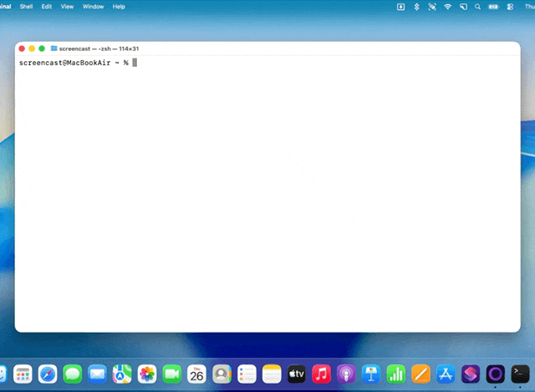Screen dimensions: 535x392
Task: Click the Terminal icon in the Dock
Action: tap(520, 374)
